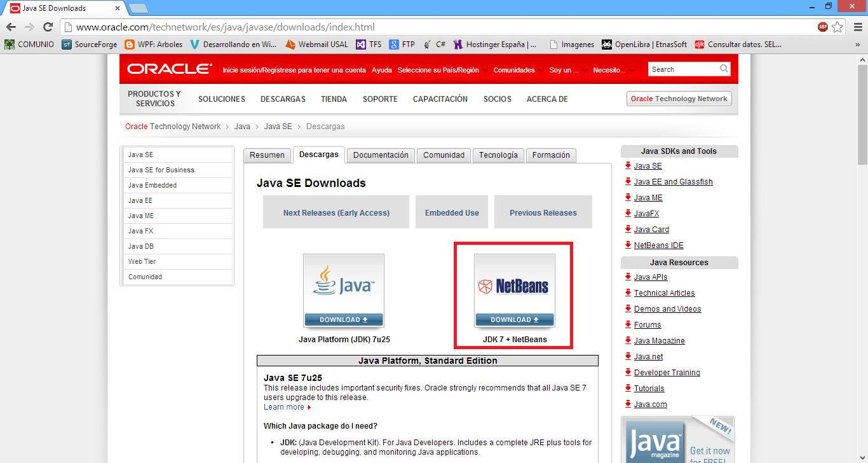
Task: Switch to the Documentación tab
Action: (381, 155)
